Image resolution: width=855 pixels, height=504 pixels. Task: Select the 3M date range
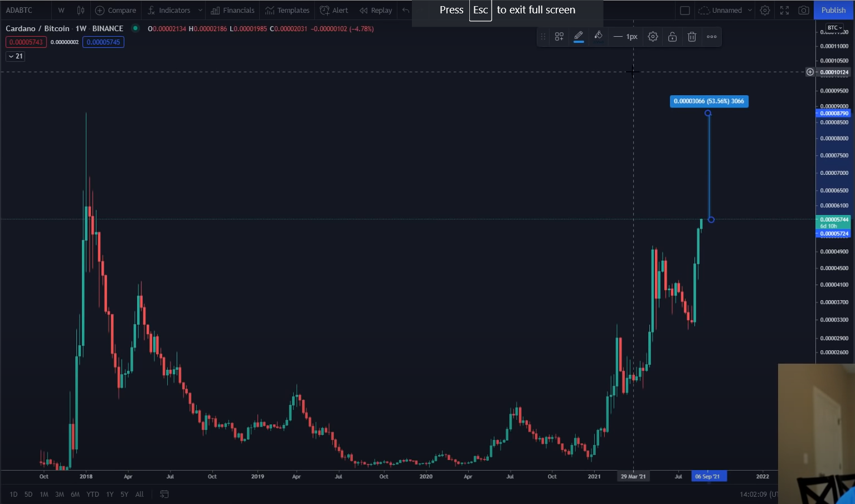[60, 495]
